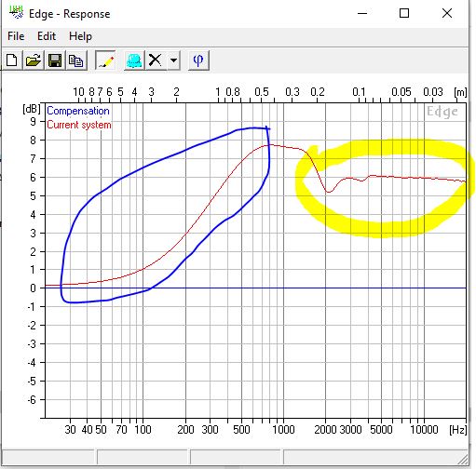
Task: Save using the floppy disk icon
Action: click(x=55, y=60)
